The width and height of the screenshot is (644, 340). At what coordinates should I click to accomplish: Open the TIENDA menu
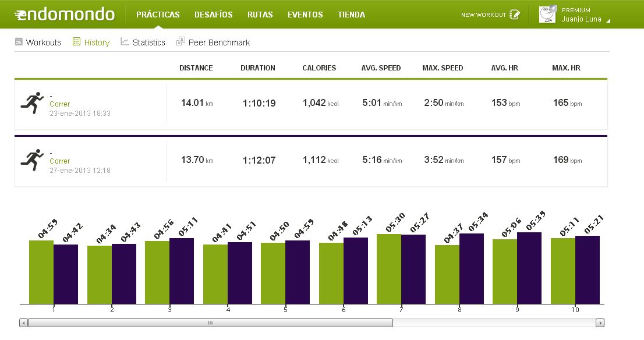point(351,15)
